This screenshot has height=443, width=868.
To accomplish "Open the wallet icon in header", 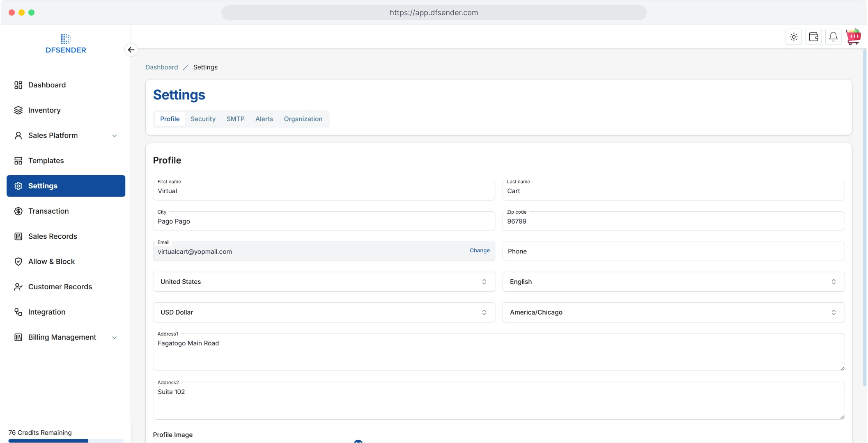I will pyautogui.click(x=813, y=37).
